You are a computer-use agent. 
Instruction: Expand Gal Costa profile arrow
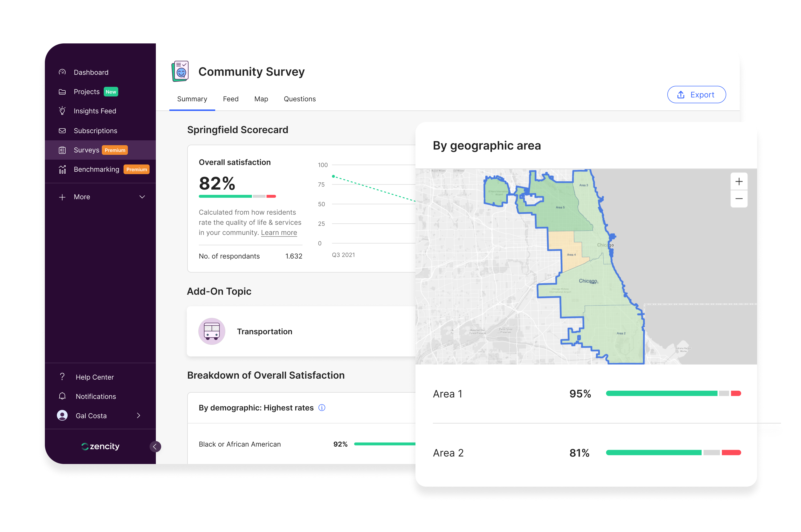click(x=138, y=415)
